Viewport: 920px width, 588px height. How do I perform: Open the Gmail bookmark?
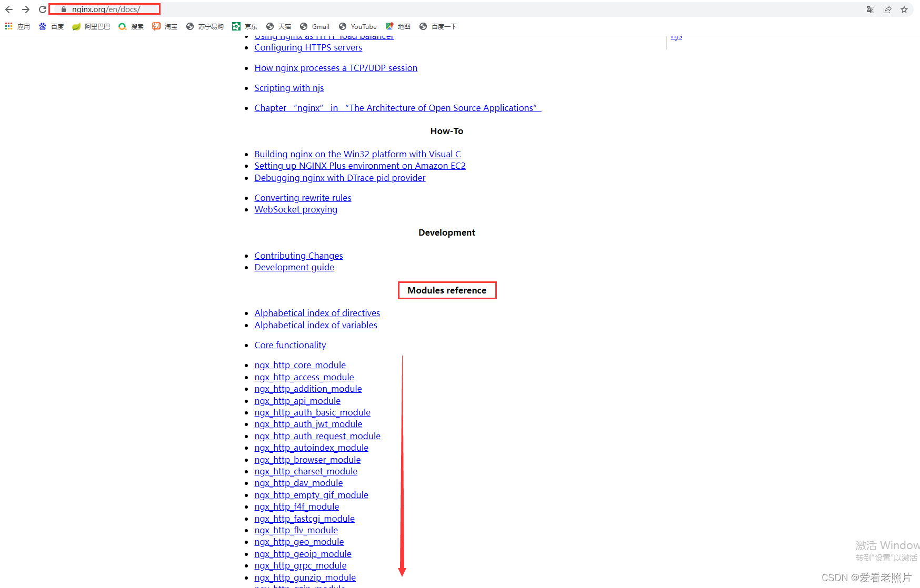pyautogui.click(x=315, y=26)
